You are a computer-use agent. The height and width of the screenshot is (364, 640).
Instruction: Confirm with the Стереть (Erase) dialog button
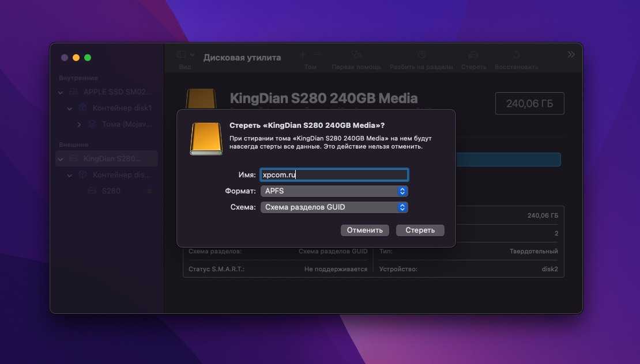420,230
